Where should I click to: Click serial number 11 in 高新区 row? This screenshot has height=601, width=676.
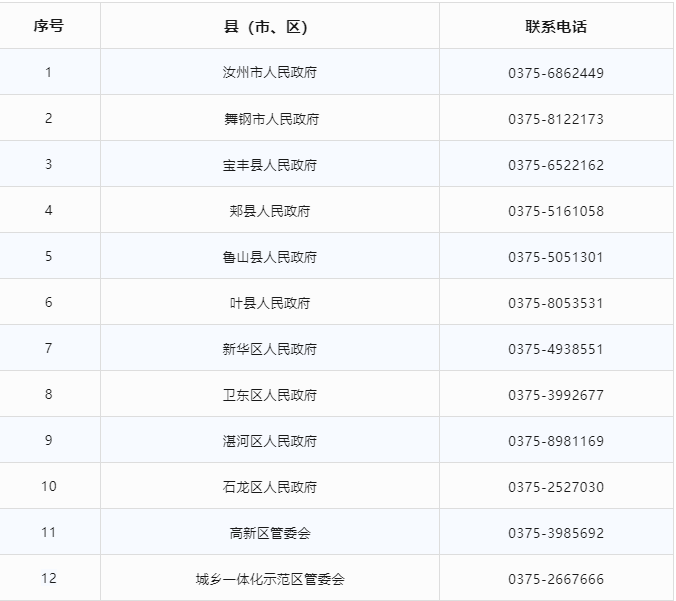click(x=49, y=532)
